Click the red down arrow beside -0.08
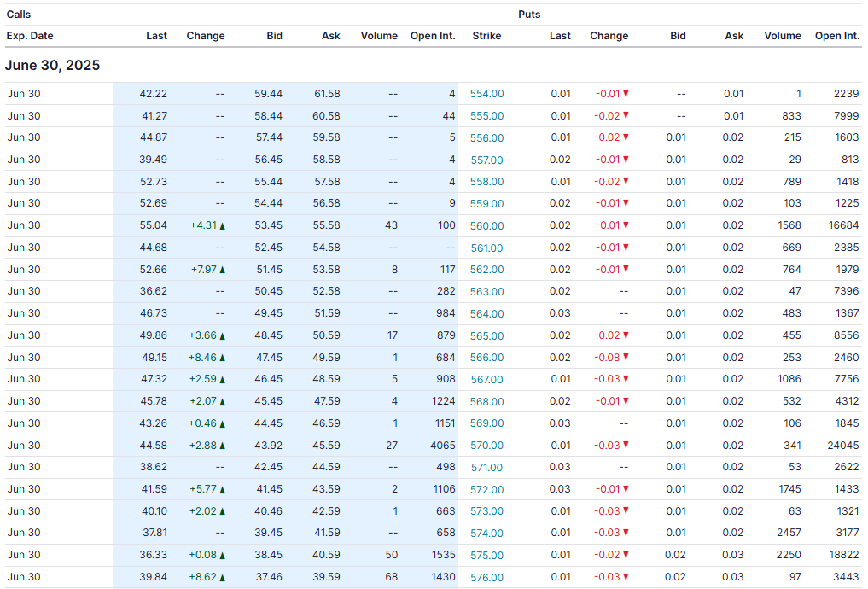 tap(626, 357)
